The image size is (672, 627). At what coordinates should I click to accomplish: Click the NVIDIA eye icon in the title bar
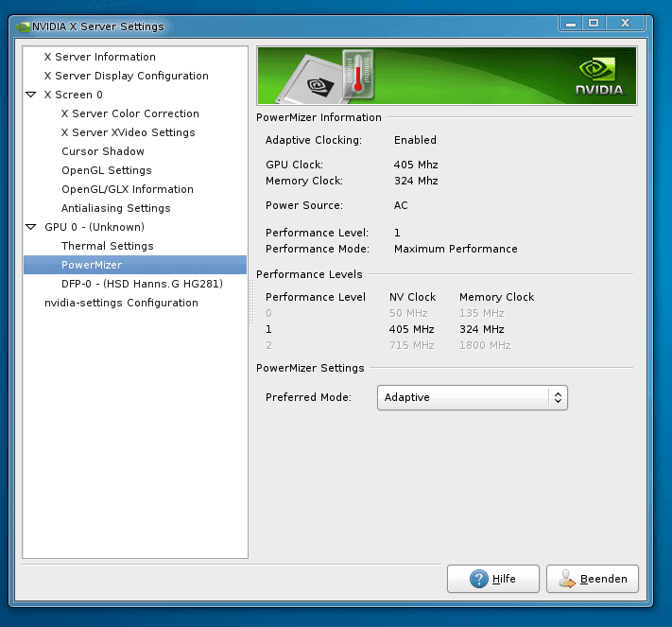[x=23, y=27]
